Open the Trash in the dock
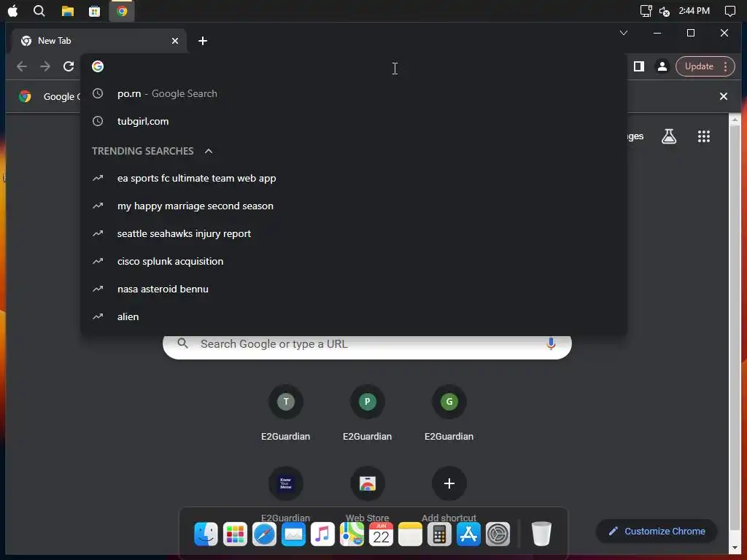Screen dimensions: 747x560 [541, 534]
